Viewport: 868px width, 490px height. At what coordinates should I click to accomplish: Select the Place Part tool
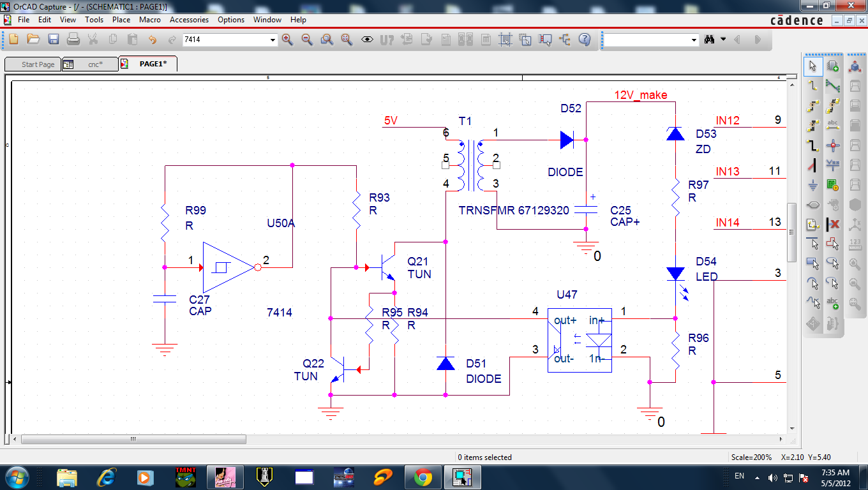(832, 66)
